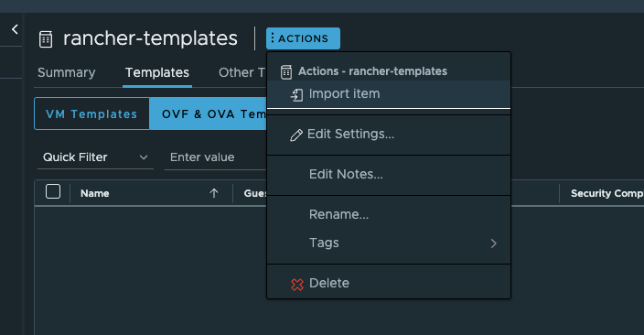Click the three-dot icon on the ACTIONS button

point(273,38)
